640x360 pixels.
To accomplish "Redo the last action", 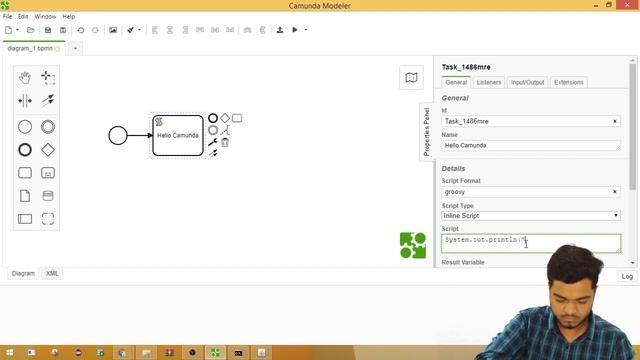I will tap(95, 30).
